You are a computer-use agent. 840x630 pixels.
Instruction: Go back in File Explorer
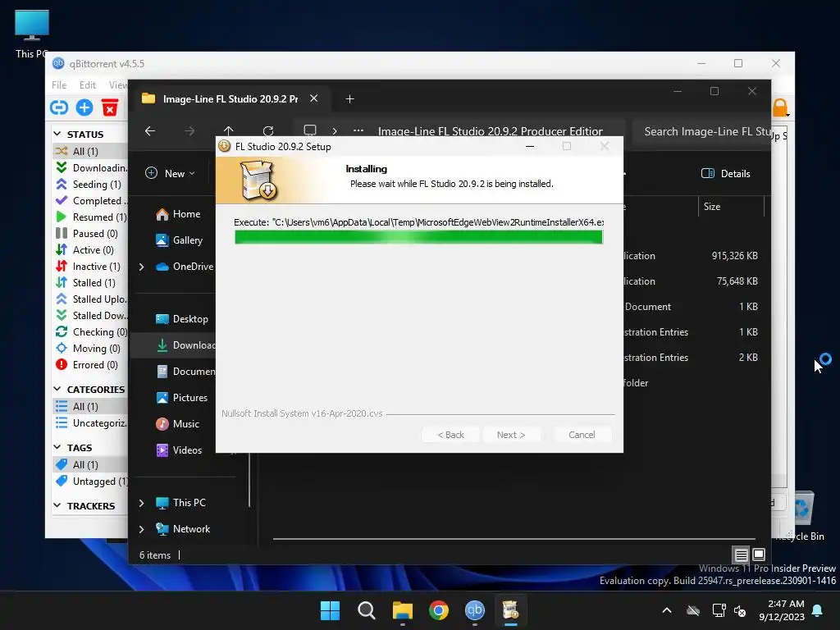click(150, 131)
